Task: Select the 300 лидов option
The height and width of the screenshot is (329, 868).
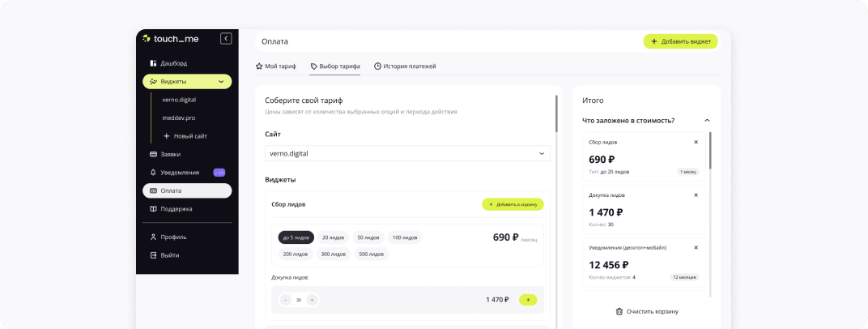Action: [x=334, y=254]
